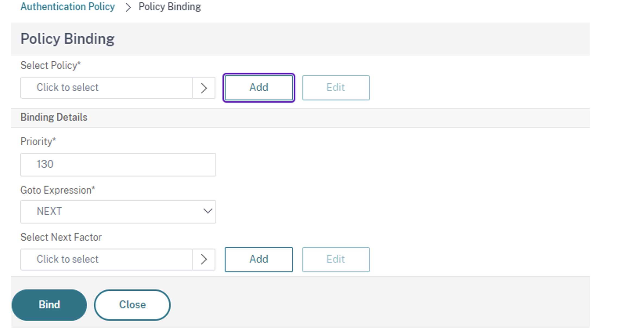Go back to Authentication Policy breadcrumb
Image resolution: width=644 pixels, height=333 pixels.
(68, 7)
